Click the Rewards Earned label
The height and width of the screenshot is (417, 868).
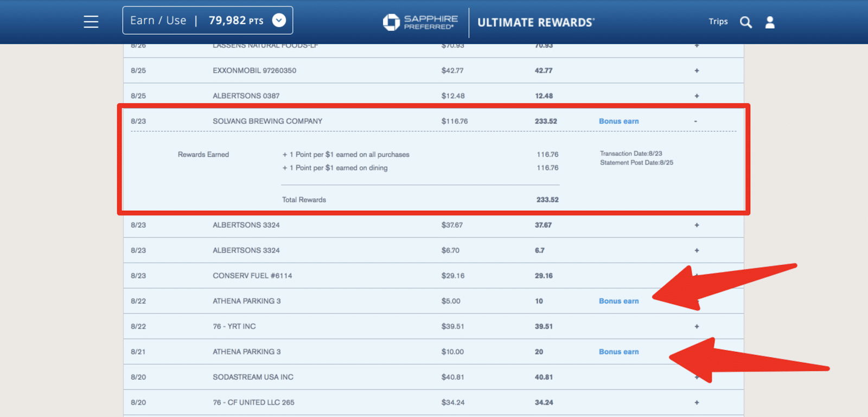point(203,155)
